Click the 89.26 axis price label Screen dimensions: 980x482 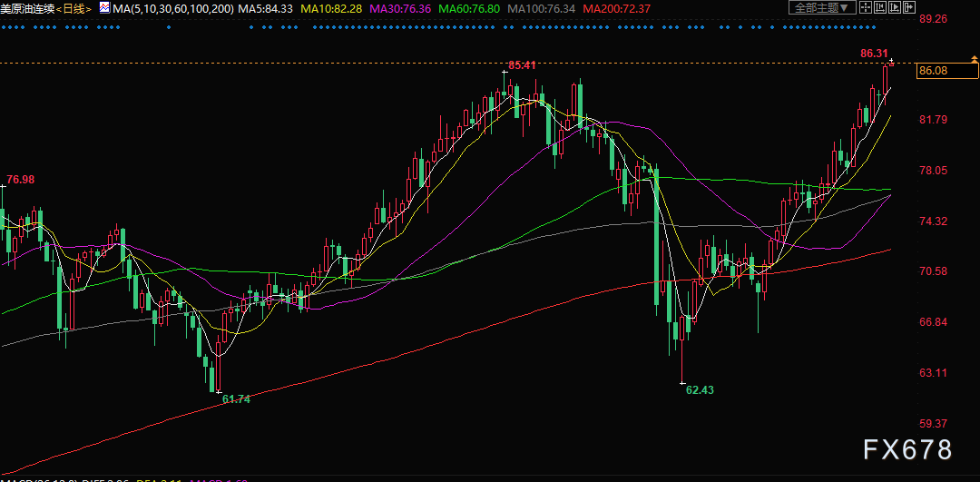[x=934, y=19]
